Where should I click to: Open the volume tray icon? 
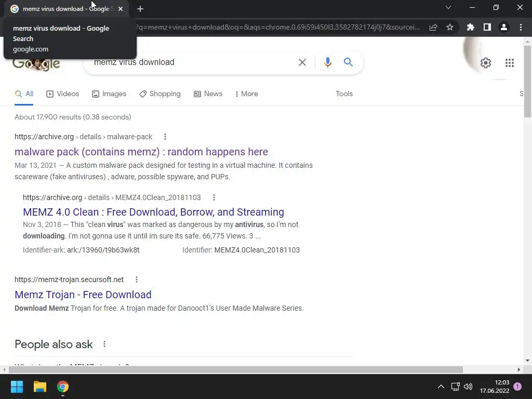[x=468, y=387]
